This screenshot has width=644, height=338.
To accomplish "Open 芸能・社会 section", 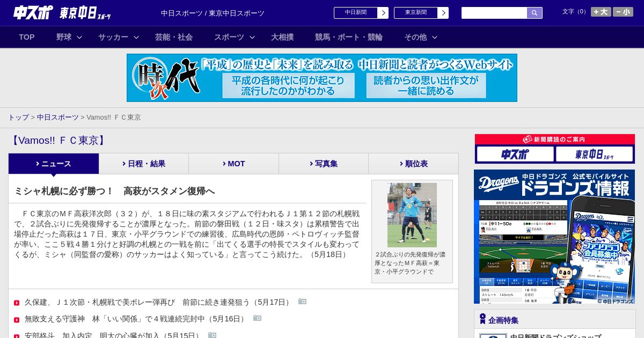I will pos(174,37).
